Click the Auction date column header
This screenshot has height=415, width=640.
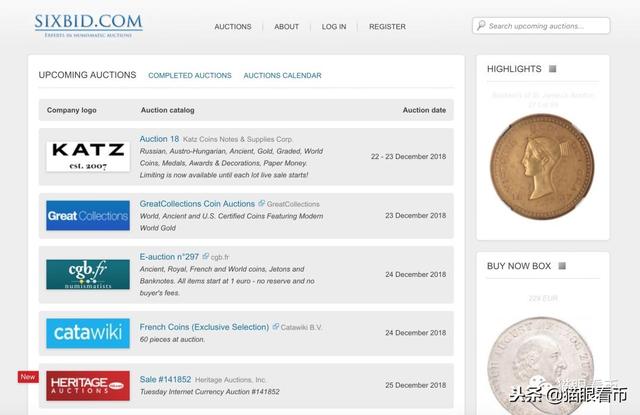click(424, 110)
